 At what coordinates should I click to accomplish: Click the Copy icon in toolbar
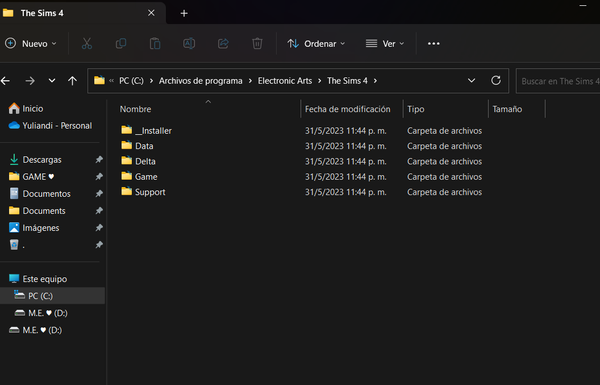pos(121,44)
